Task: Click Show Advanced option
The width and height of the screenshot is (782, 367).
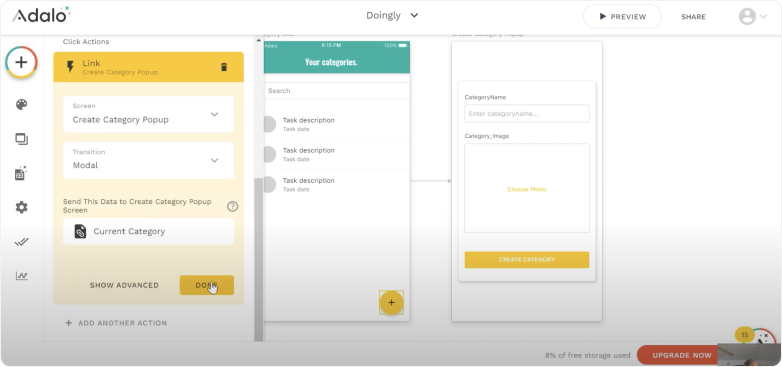Action: pos(124,285)
